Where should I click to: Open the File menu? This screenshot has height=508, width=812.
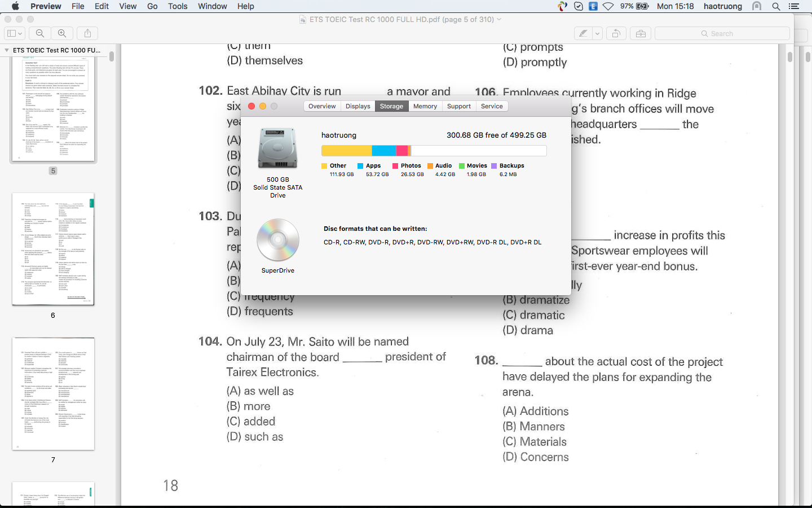[78, 6]
